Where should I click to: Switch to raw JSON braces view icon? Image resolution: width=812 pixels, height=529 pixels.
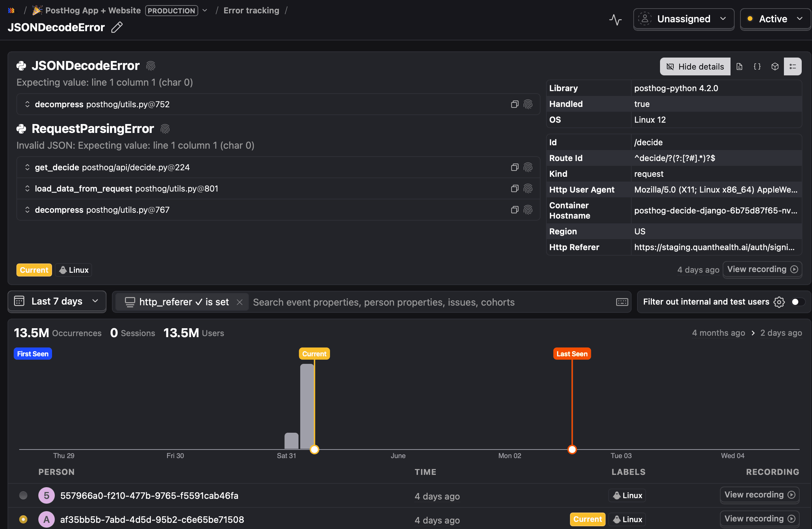757,66
